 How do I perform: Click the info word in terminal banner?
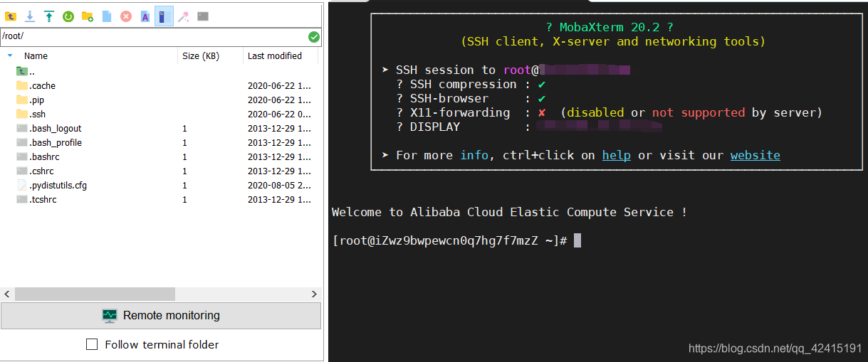click(474, 155)
